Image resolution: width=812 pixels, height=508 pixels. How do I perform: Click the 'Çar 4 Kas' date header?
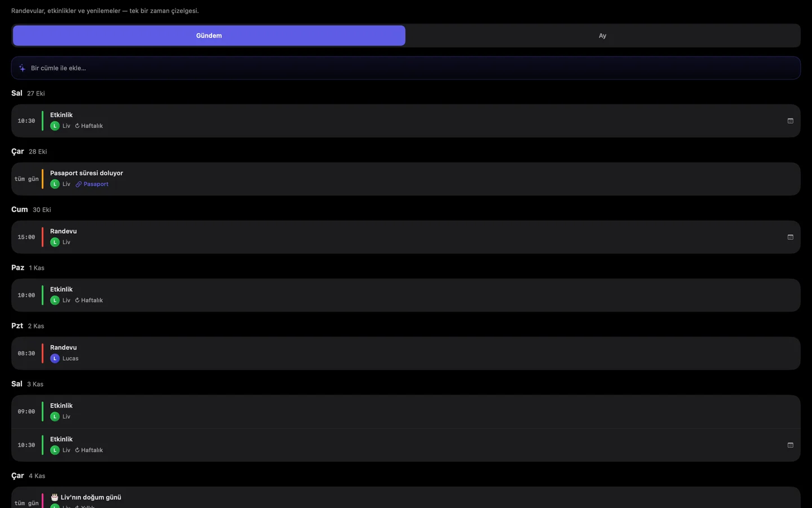click(x=28, y=476)
